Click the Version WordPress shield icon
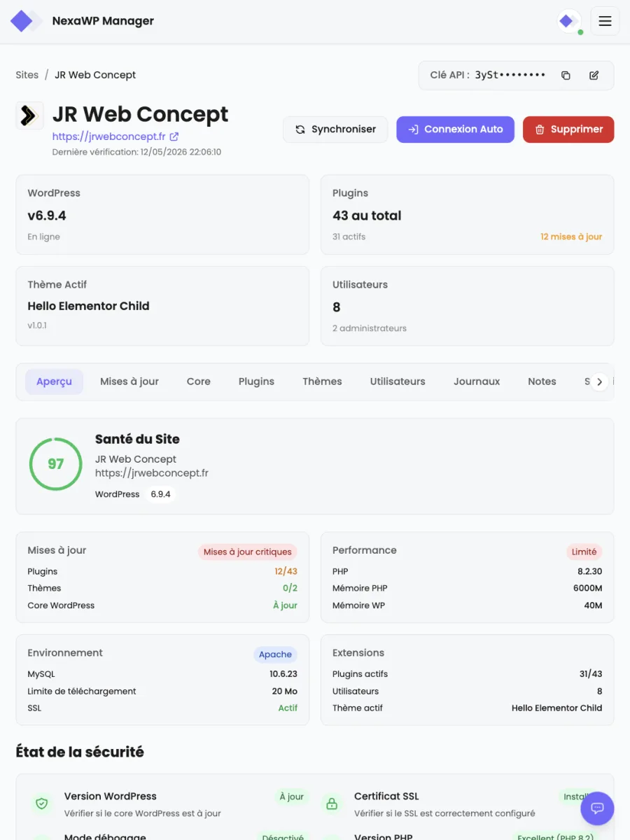 coord(42,804)
